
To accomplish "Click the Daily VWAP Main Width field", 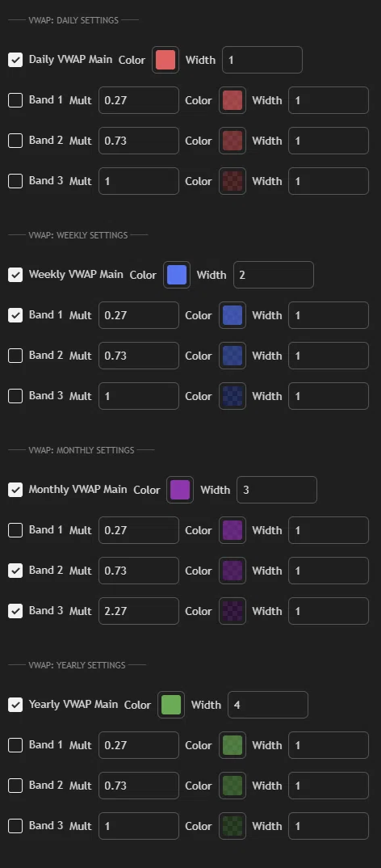I will pos(262,60).
